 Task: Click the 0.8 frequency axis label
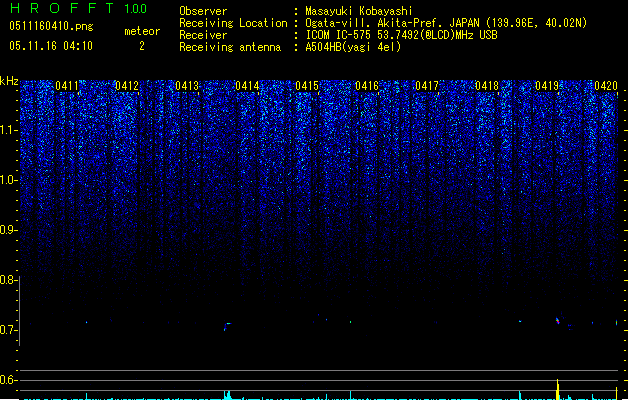pos(8,280)
